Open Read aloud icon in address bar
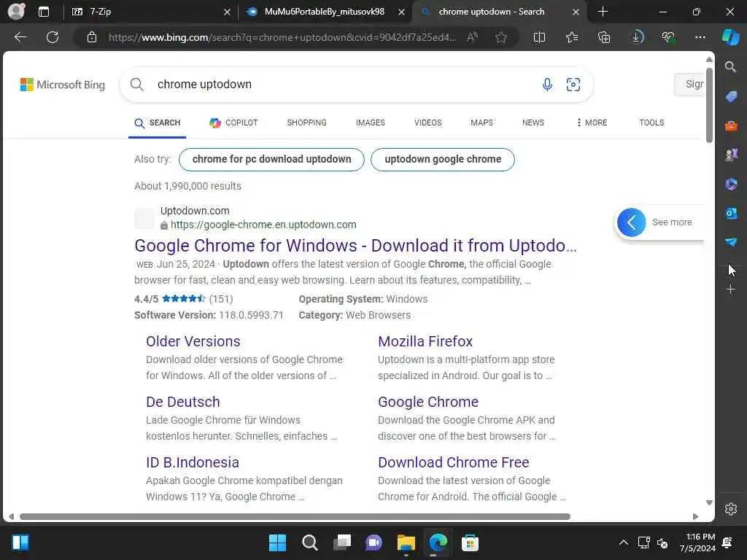This screenshot has height=560, width=747. [x=472, y=37]
